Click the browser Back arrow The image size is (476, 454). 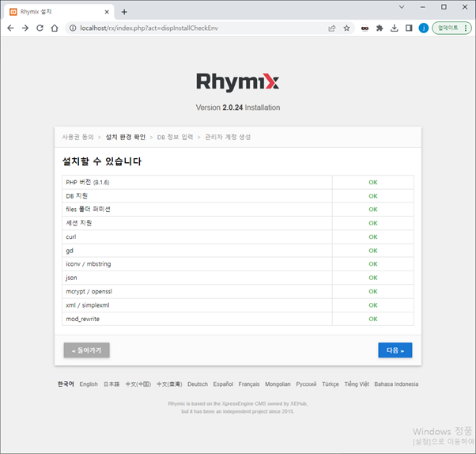(10, 28)
